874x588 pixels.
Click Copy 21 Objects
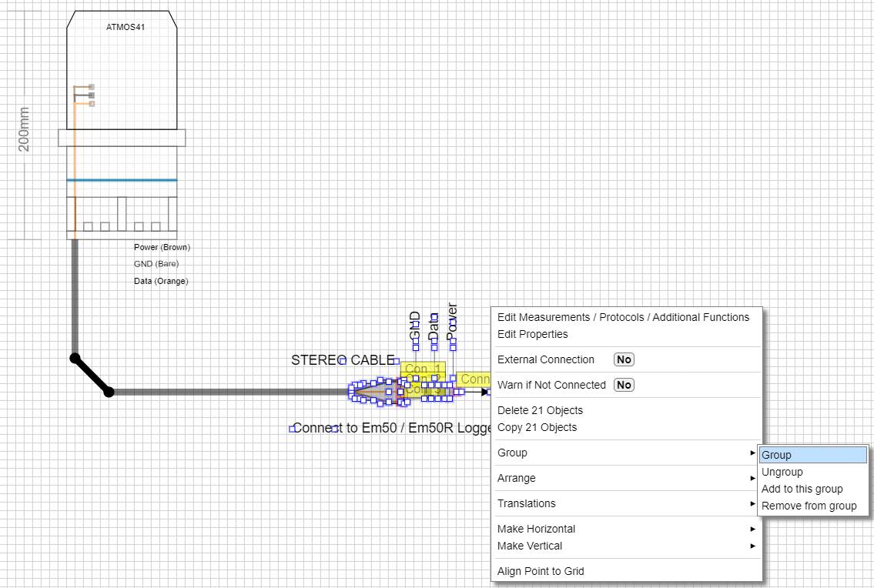click(x=537, y=427)
